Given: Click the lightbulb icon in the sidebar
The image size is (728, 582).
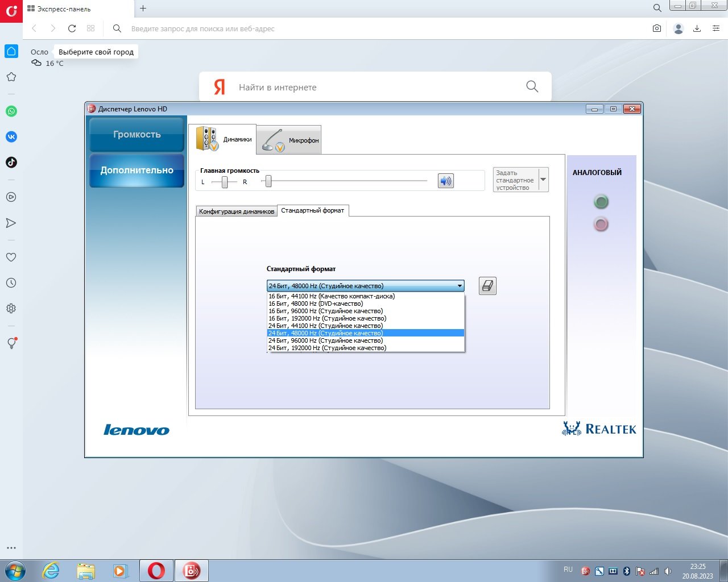Looking at the screenshot, I should click(x=11, y=343).
